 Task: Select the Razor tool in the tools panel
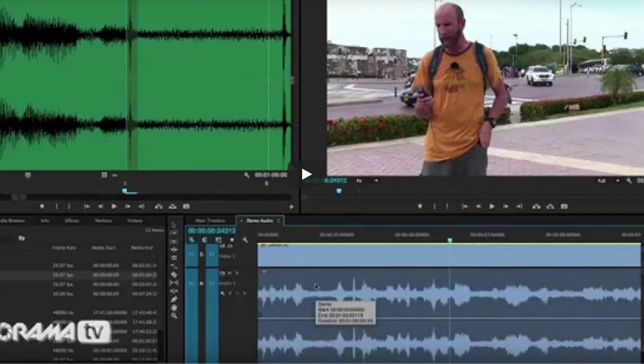pos(174,274)
